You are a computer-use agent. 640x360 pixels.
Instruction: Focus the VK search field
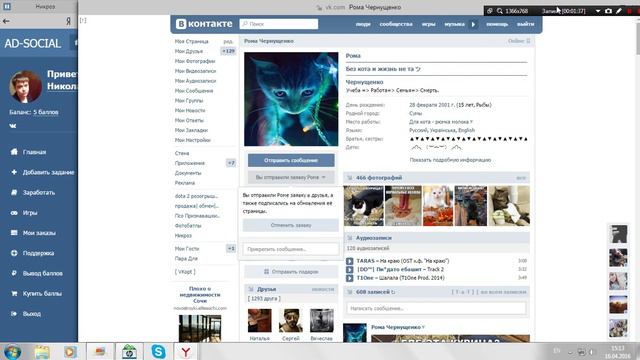[x=279, y=24]
